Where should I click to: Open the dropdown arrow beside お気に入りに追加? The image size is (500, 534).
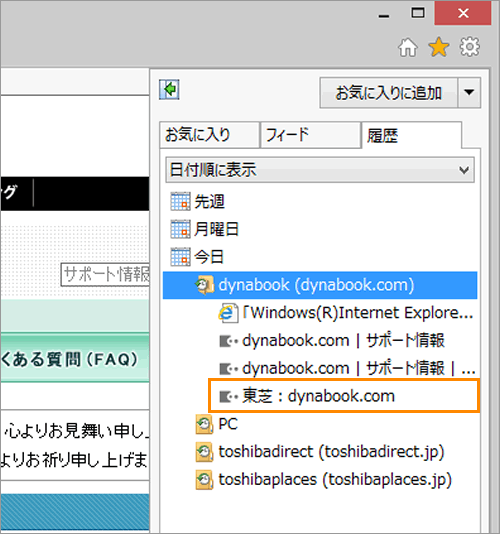469,93
